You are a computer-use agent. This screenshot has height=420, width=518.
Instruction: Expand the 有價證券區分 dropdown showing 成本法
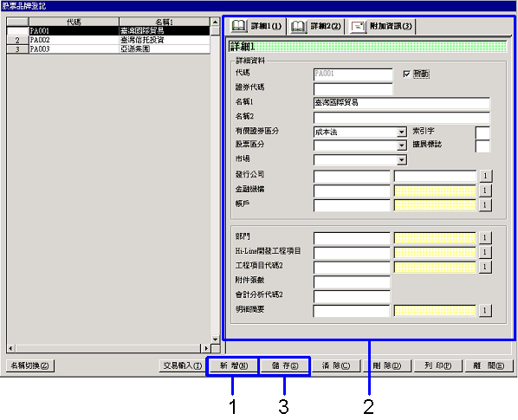click(x=401, y=132)
